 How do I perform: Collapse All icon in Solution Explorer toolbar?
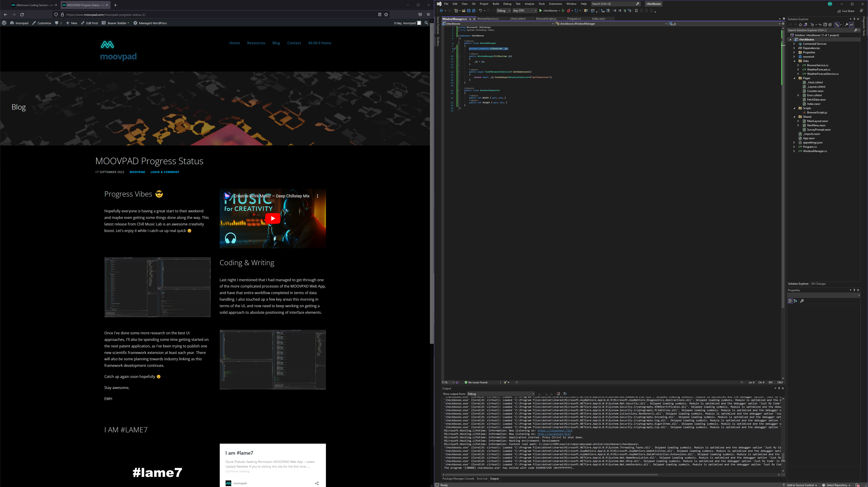tap(825, 25)
